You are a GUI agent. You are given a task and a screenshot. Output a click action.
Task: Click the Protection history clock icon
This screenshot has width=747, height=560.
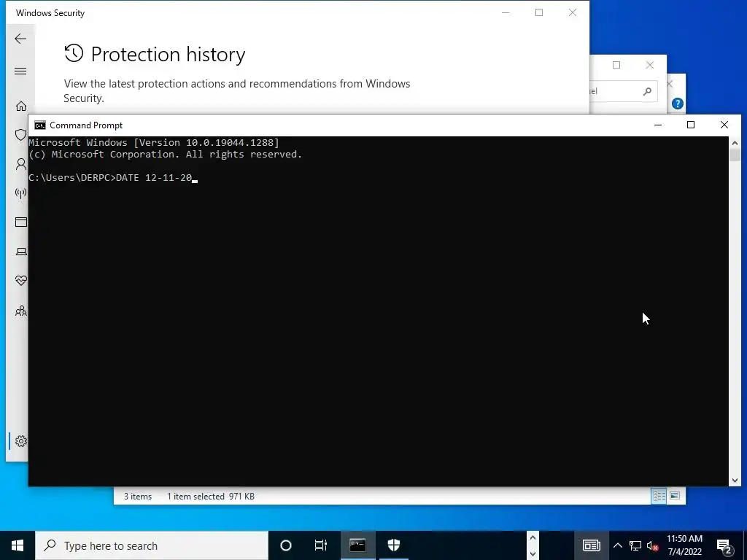point(74,53)
